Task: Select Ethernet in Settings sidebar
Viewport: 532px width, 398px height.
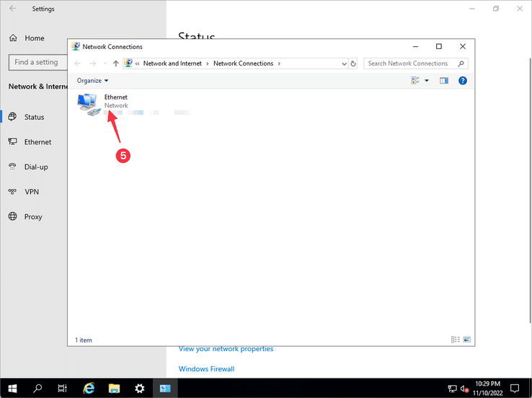Action: coord(37,142)
